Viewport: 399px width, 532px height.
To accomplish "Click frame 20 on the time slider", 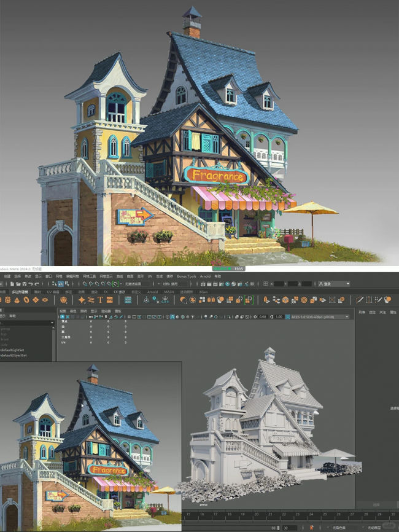I will 256,514.
